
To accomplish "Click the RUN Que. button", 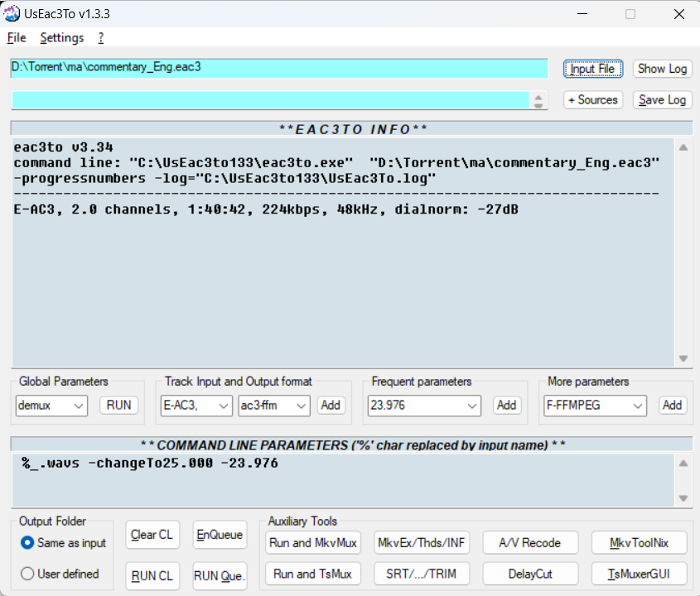I will click(220, 576).
